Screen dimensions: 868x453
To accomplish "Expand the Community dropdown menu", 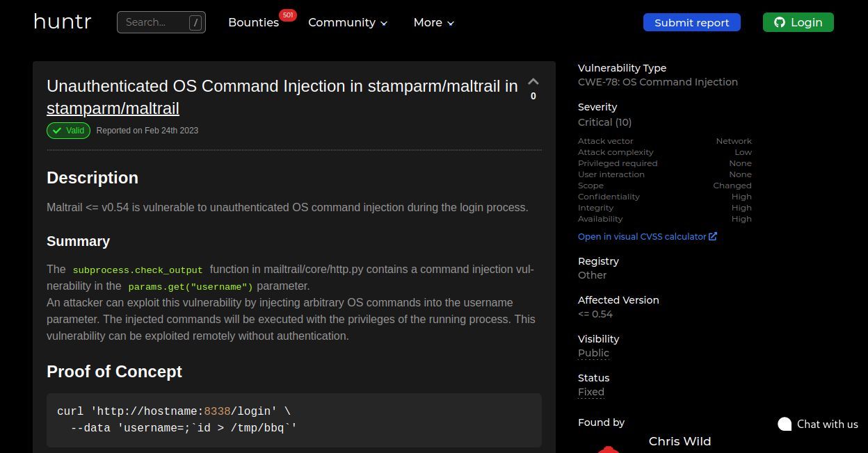I will (347, 22).
